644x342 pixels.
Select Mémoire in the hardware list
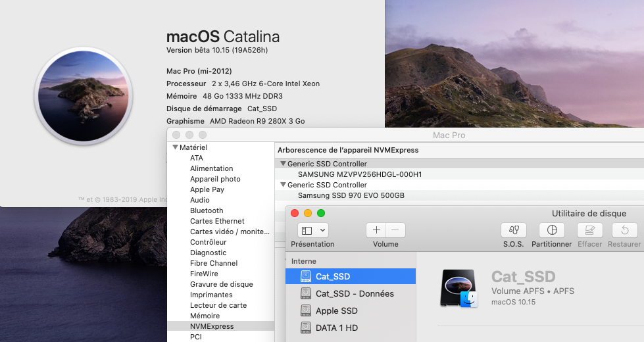205,316
